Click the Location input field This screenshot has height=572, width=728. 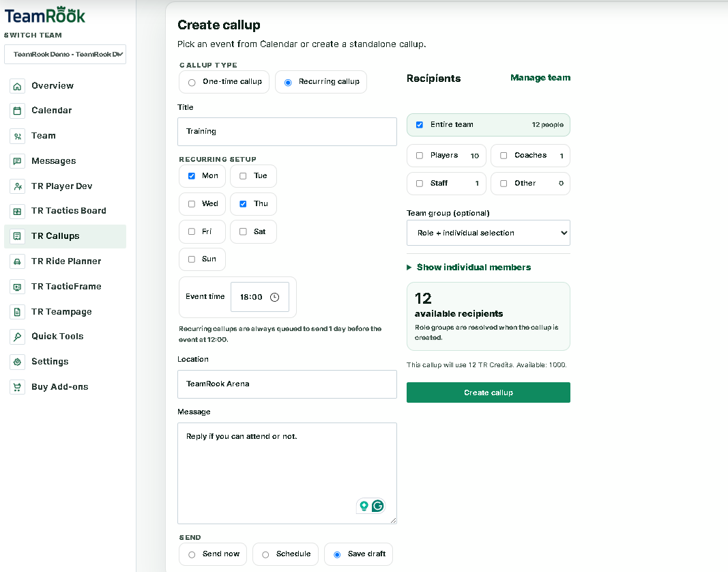[287, 384]
